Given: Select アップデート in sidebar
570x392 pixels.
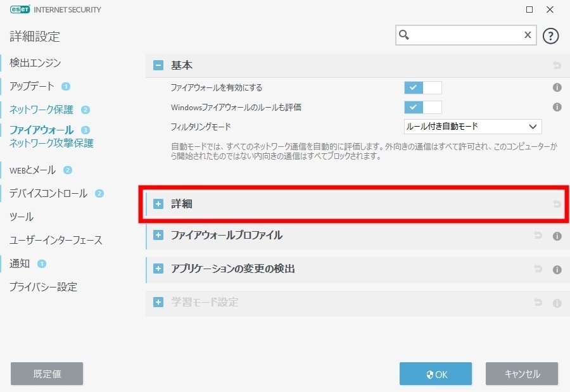Looking at the screenshot, I should coord(32,86).
